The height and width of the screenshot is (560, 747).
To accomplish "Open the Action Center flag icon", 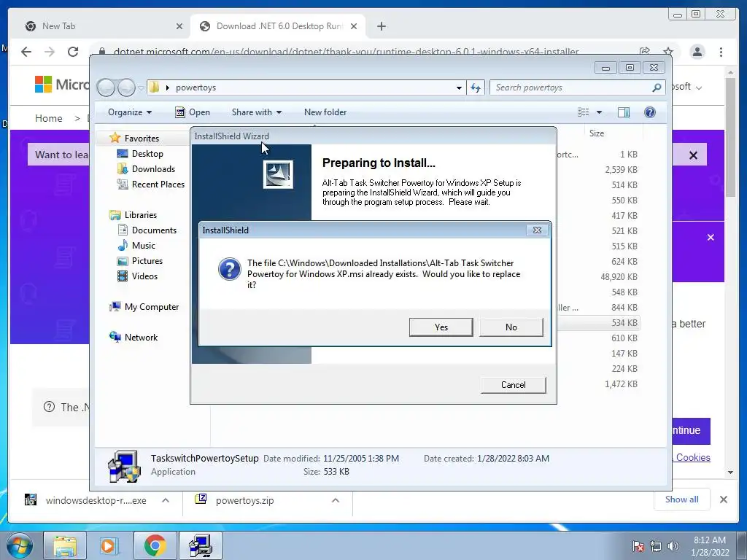I will [x=638, y=546].
